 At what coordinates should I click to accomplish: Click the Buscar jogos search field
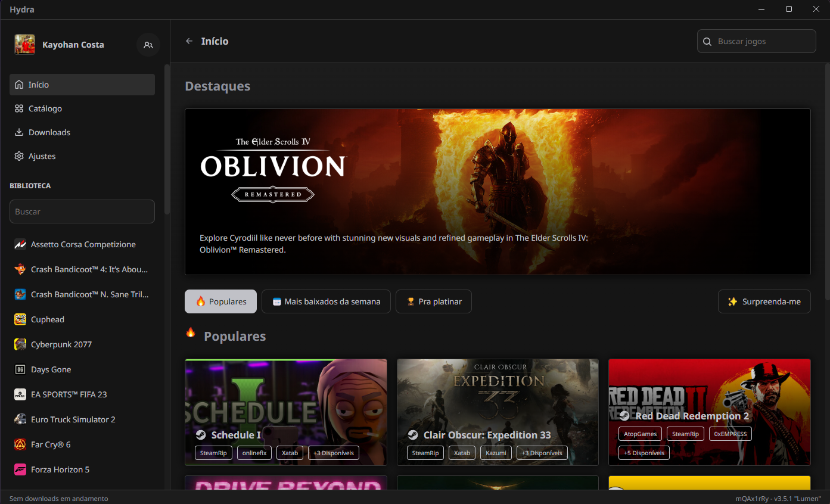(x=757, y=42)
